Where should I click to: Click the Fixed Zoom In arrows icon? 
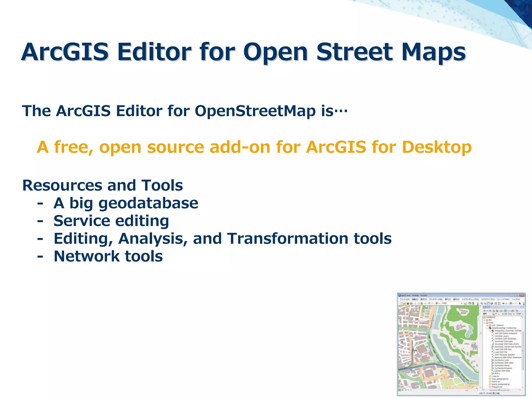[496, 303]
